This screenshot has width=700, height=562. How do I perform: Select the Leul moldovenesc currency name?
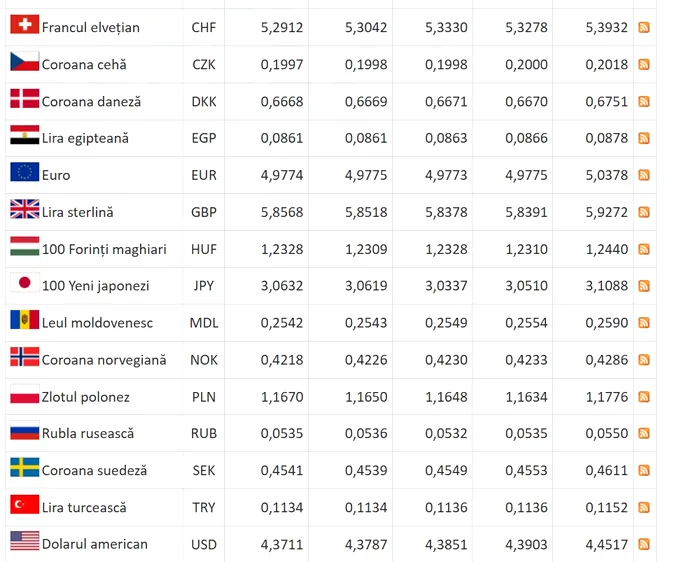(x=97, y=323)
